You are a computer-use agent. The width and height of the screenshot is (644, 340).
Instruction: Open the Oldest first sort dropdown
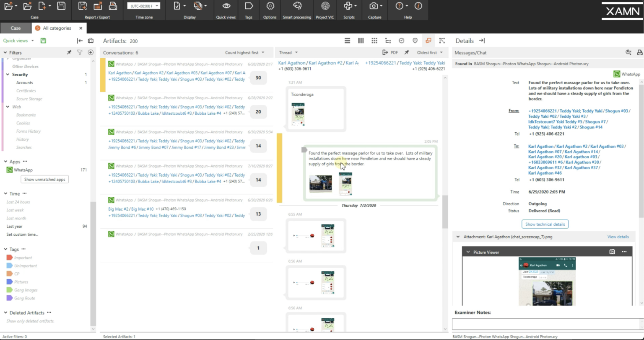429,53
